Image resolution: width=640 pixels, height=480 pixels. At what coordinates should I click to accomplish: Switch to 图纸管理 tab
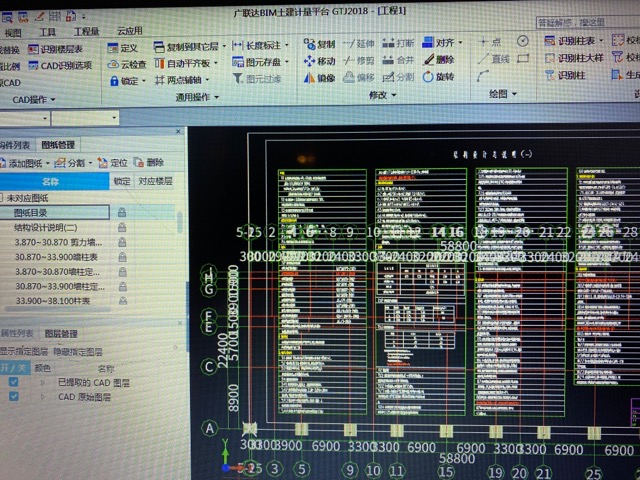point(58,145)
